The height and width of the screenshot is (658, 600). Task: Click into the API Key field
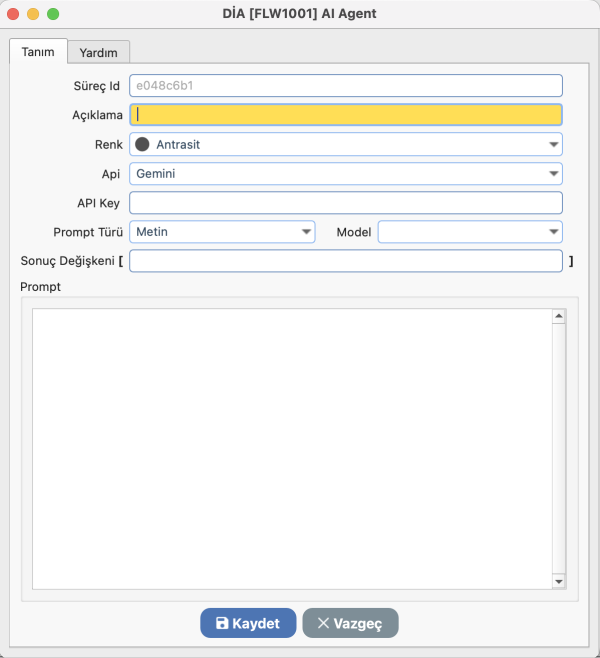pyautogui.click(x=345, y=203)
